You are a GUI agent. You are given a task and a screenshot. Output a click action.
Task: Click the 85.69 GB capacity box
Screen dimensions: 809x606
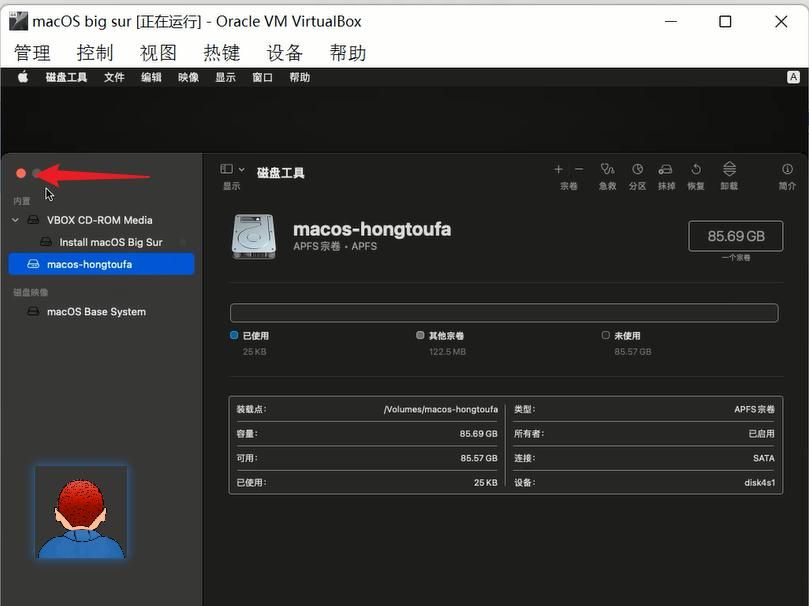pos(735,236)
